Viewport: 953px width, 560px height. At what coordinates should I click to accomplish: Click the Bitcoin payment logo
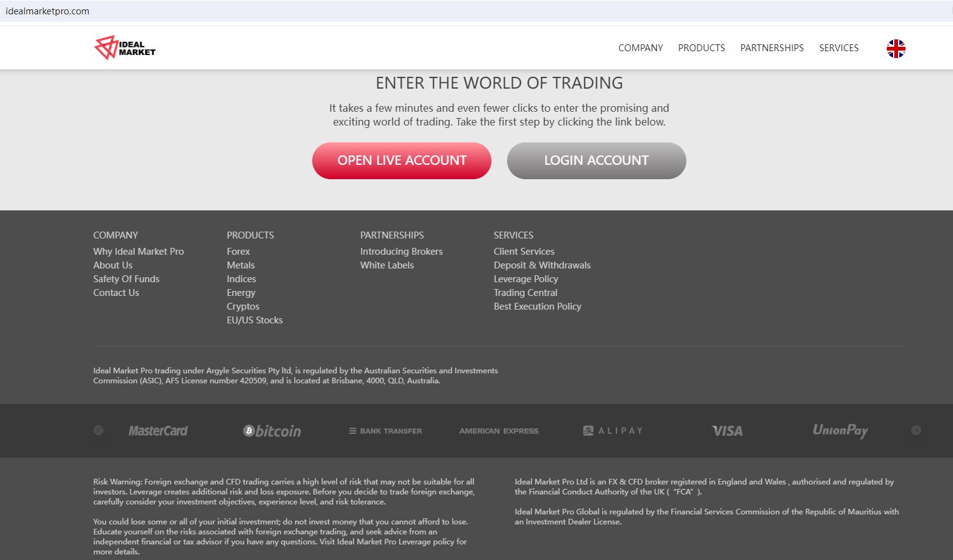tap(272, 431)
